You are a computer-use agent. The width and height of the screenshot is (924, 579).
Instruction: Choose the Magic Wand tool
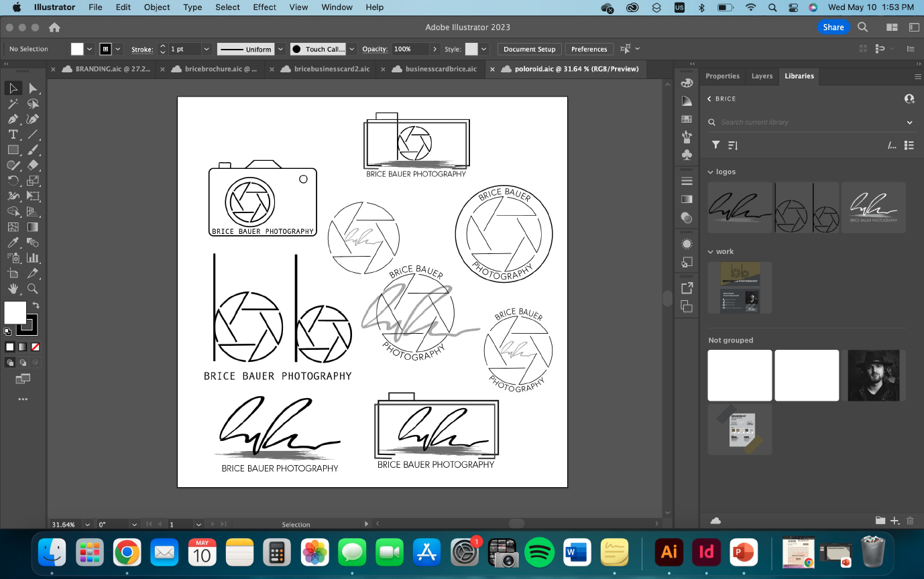point(13,104)
